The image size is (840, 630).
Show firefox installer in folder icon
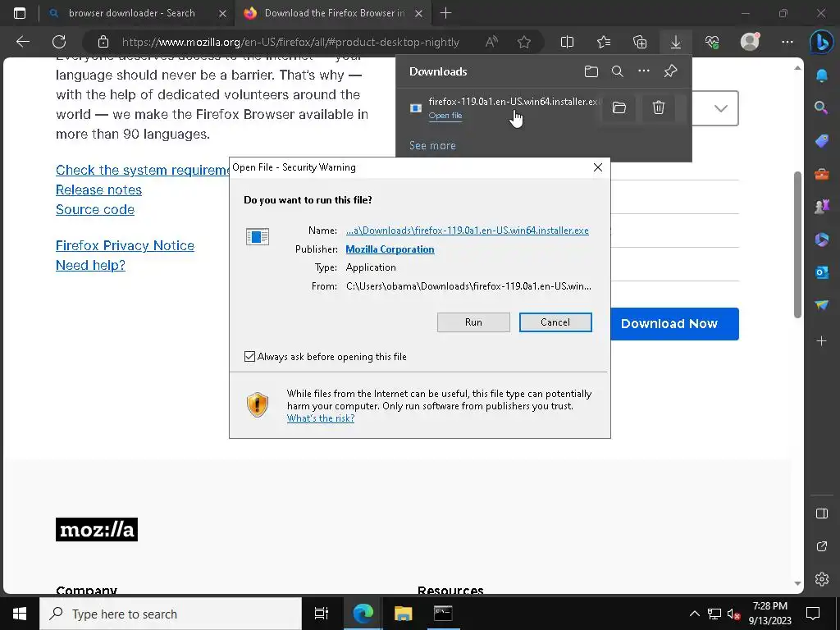coord(619,107)
